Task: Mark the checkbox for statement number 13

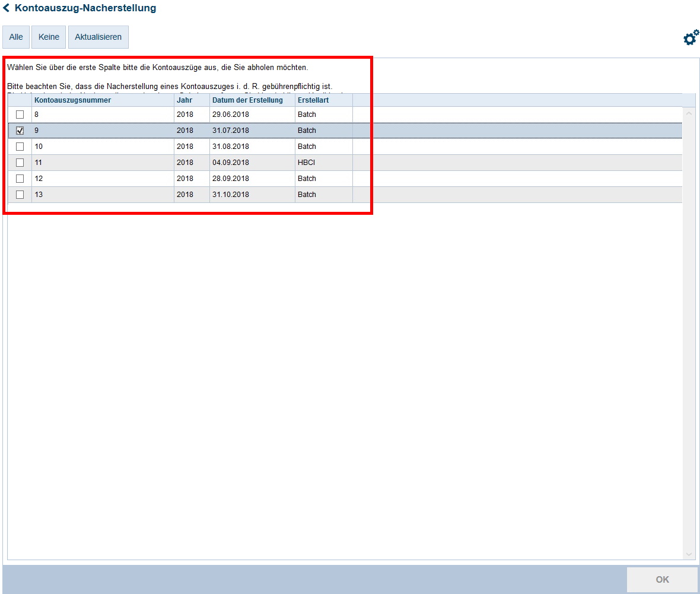Action: click(x=20, y=195)
